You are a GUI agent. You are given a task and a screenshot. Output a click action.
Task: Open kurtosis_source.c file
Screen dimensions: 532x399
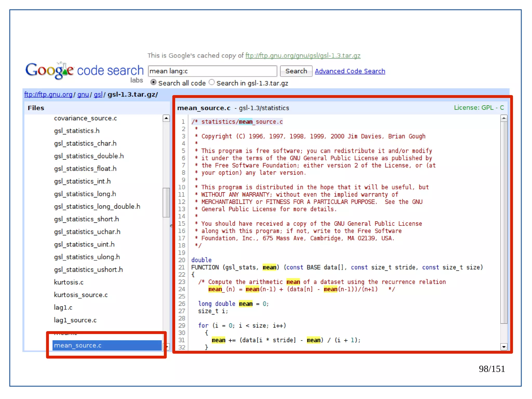[x=81, y=295]
